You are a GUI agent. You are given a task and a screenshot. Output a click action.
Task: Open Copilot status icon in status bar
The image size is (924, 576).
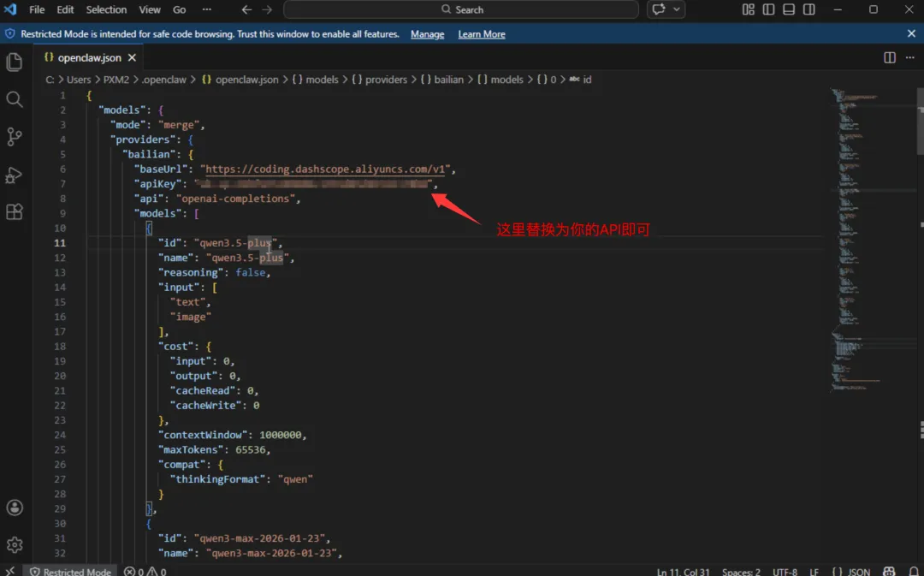pos(889,571)
